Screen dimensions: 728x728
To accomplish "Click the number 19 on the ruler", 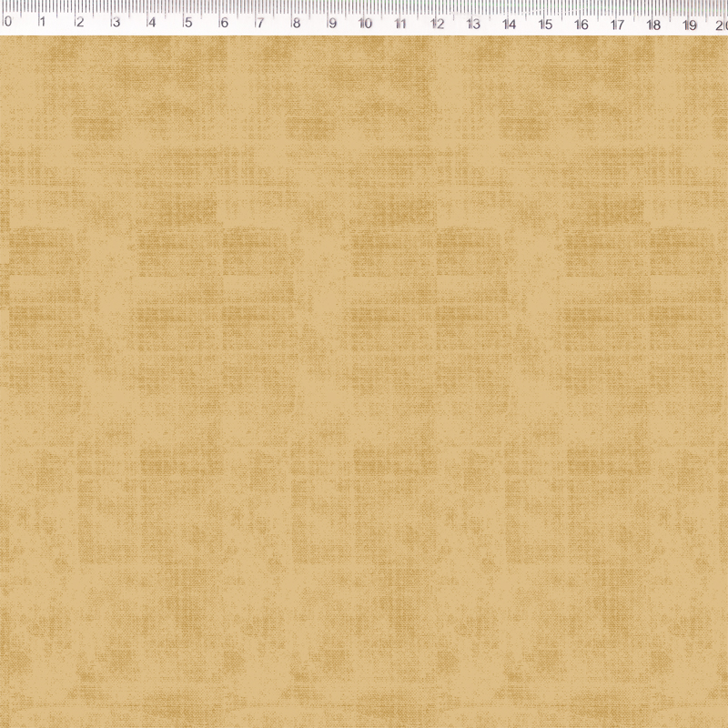I will (690, 22).
